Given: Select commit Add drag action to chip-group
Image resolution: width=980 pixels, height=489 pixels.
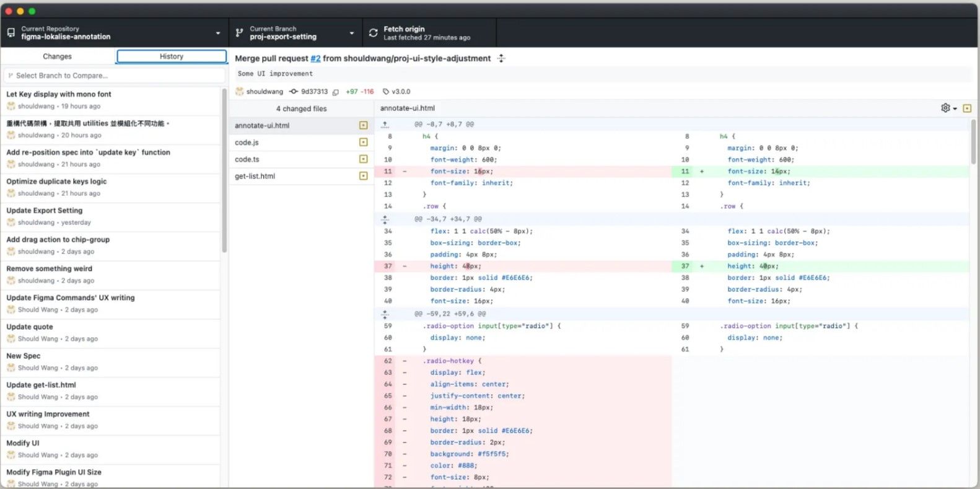Looking at the screenshot, I should pyautogui.click(x=111, y=246).
